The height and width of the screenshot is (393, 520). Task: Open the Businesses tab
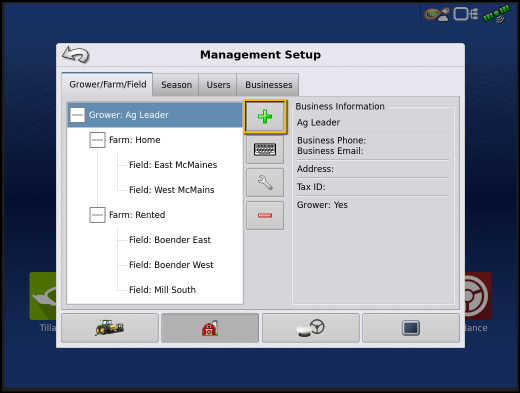[x=268, y=85]
